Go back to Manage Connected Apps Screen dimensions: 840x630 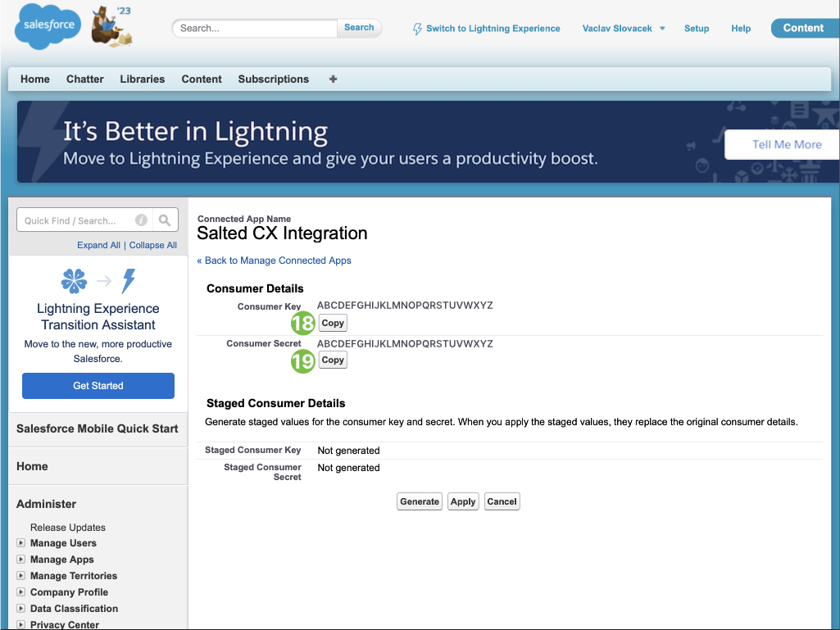[274, 261]
